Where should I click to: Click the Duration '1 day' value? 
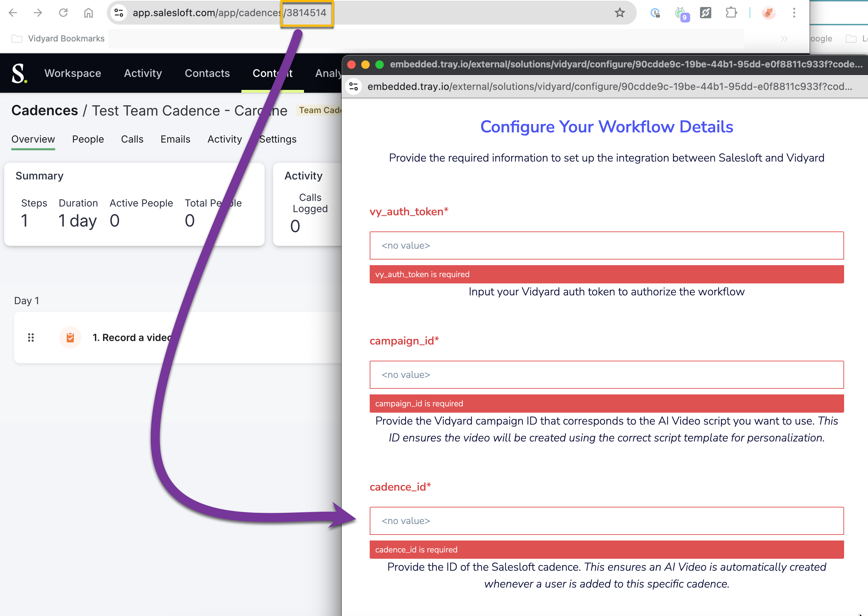tap(78, 221)
